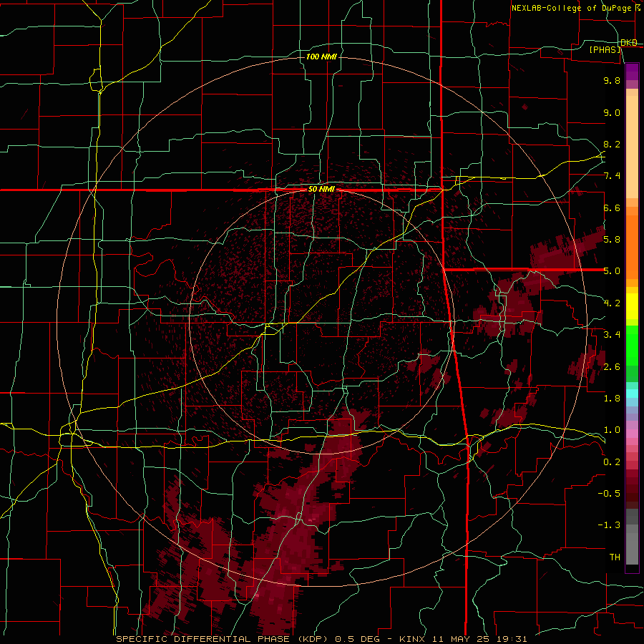The image size is (644, 644).
Task: Click the 9.0 color scale value
Action: [612, 112]
